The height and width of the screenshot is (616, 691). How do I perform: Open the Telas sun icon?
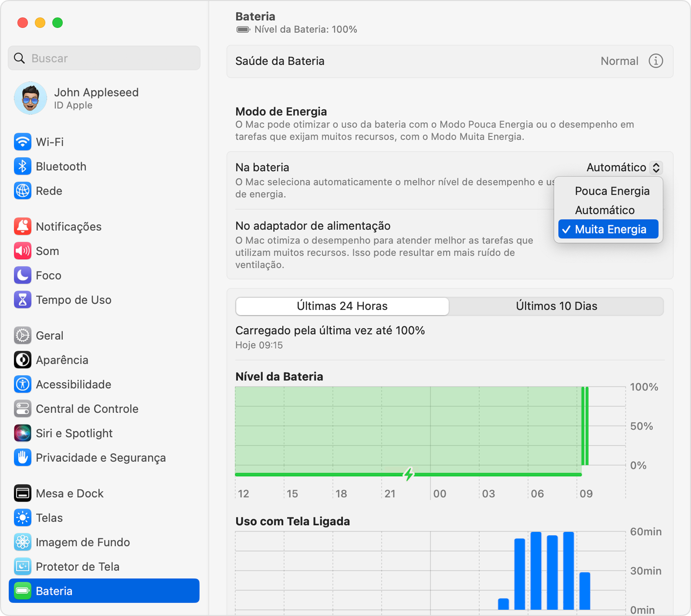click(22, 518)
